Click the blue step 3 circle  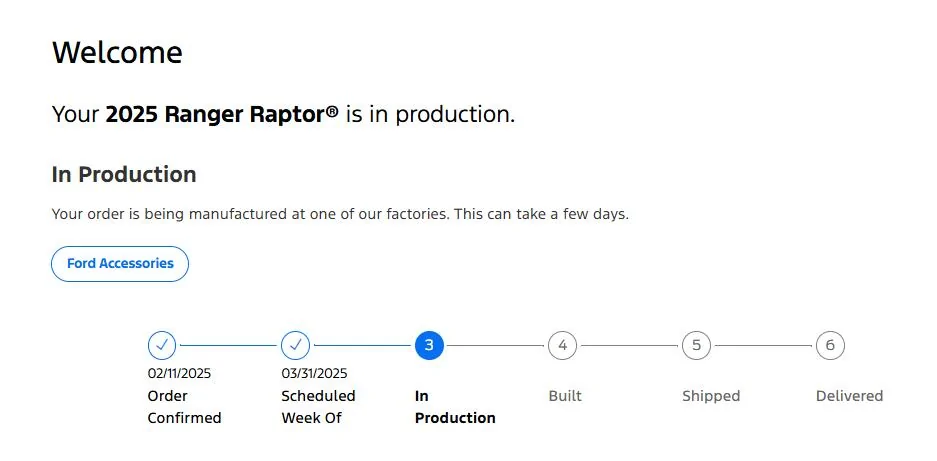pos(429,346)
